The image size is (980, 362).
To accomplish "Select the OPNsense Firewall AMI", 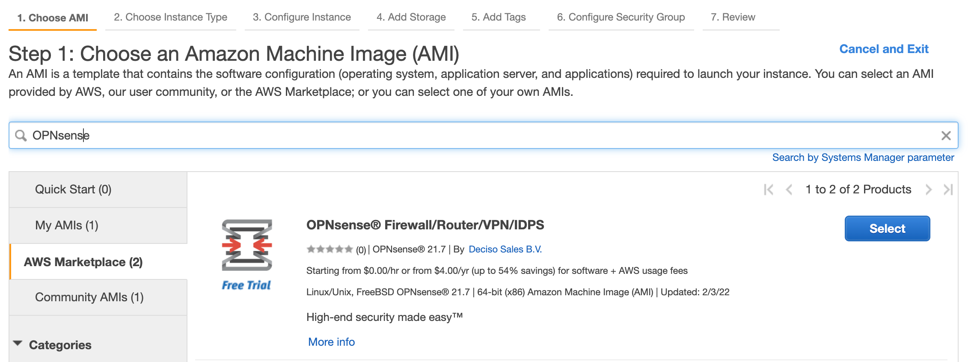I will pyautogui.click(x=887, y=228).
